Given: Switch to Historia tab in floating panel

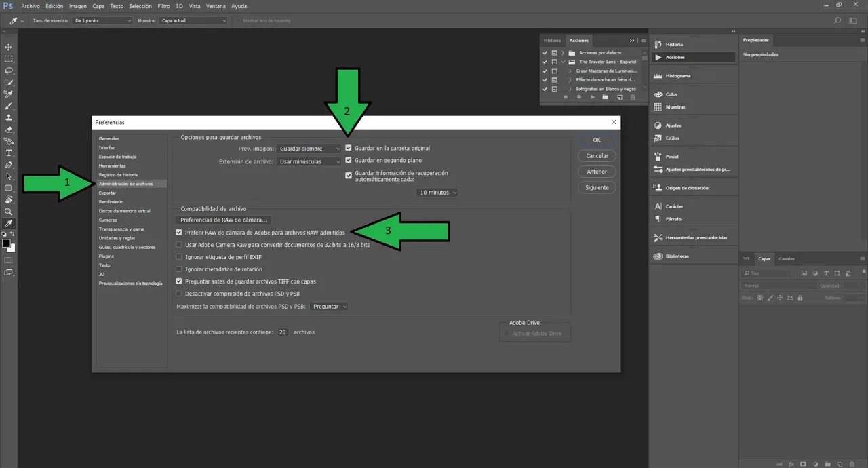Looking at the screenshot, I should point(553,41).
